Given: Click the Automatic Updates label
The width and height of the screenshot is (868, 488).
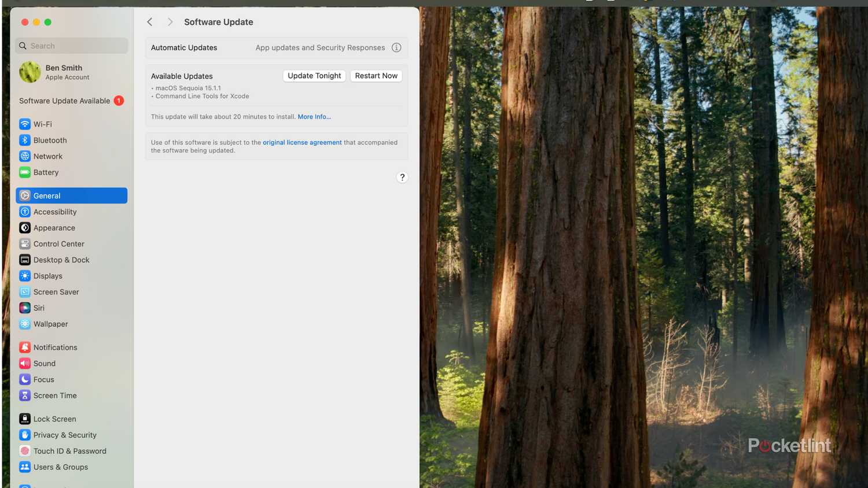Looking at the screenshot, I should point(184,48).
